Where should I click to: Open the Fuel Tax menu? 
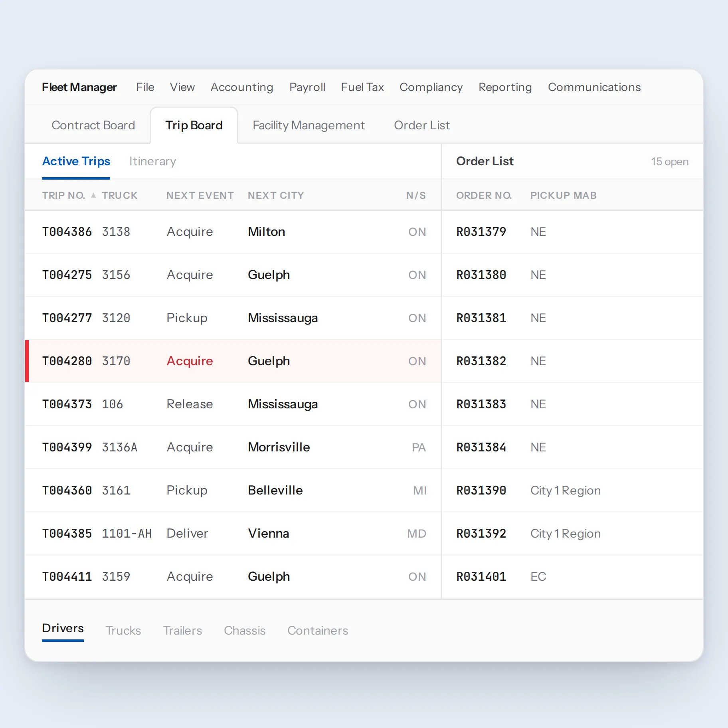[x=362, y=87]
